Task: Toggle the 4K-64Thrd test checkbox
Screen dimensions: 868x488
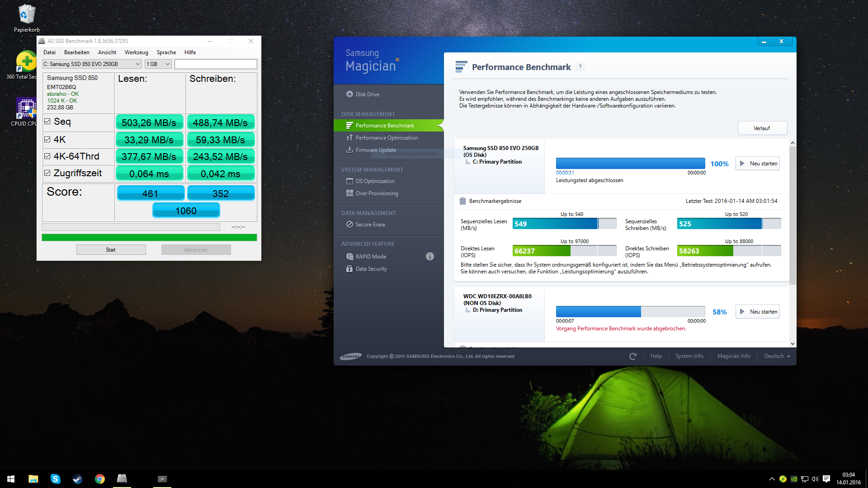Action: click(x=47, y=156)
